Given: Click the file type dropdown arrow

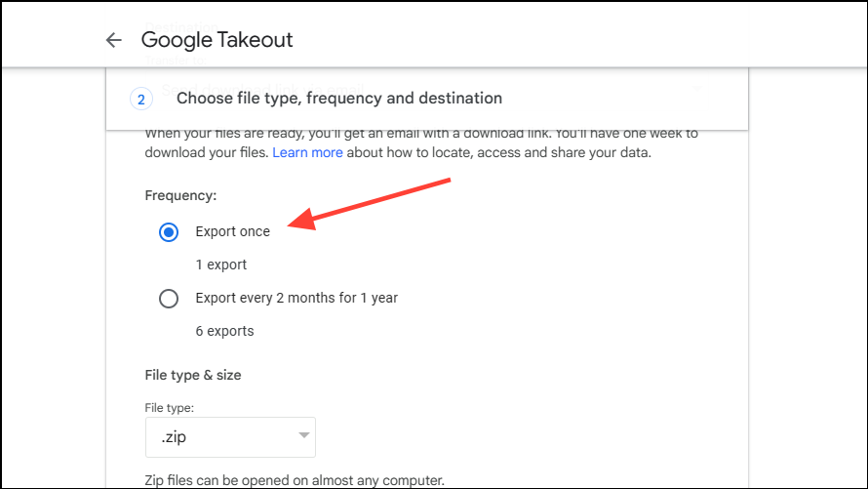Looking at the screenshot, I should [303, 435].
